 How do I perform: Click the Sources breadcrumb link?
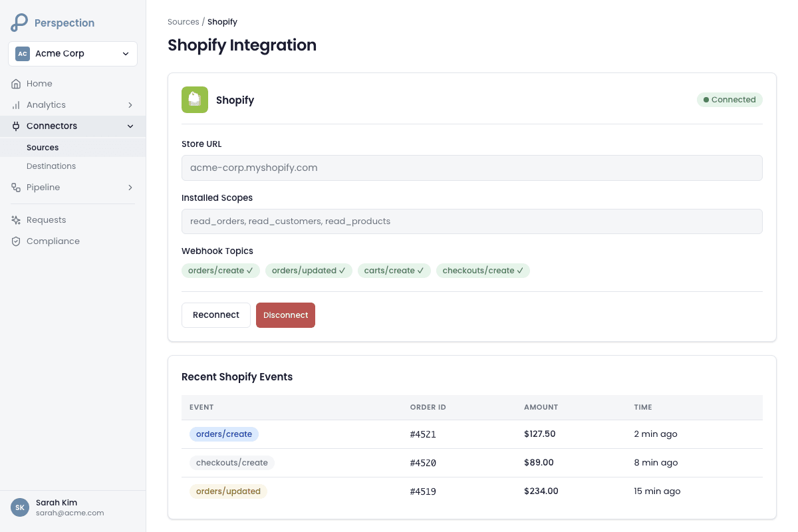click(184, 22)
